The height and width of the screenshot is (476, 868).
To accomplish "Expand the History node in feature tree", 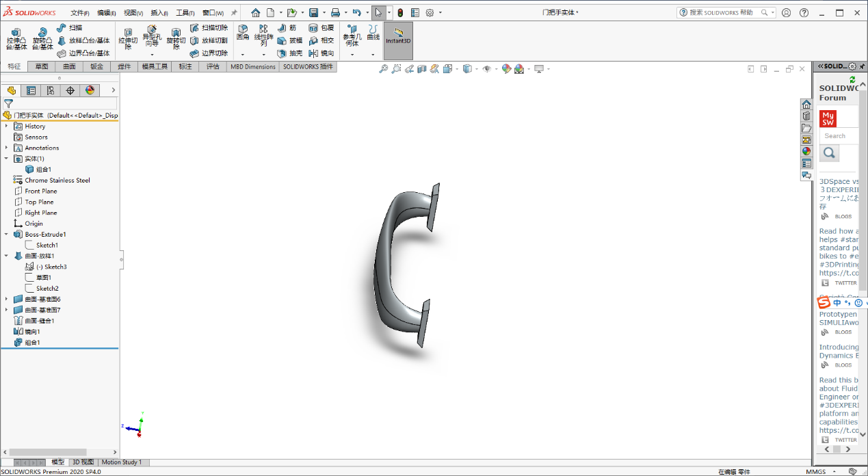I will pyautogui.click(x=7, y=126).
